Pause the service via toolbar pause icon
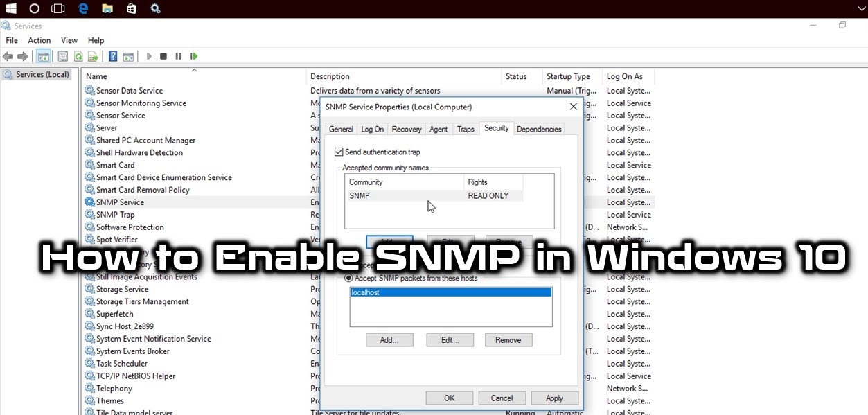Viewport: 868px width, 415px height. (x=178, y=56)
